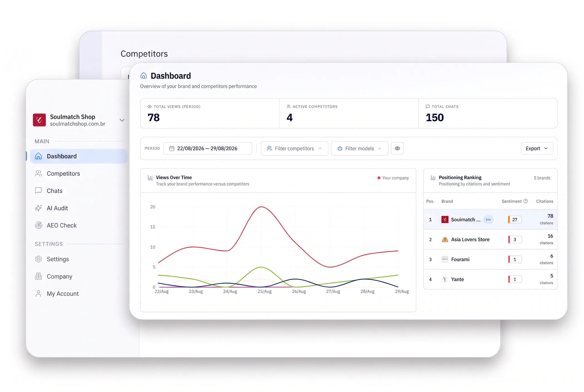The image size is (584, 392).
Task: Click the calendar icon in the period field
Action: point(172,148)
